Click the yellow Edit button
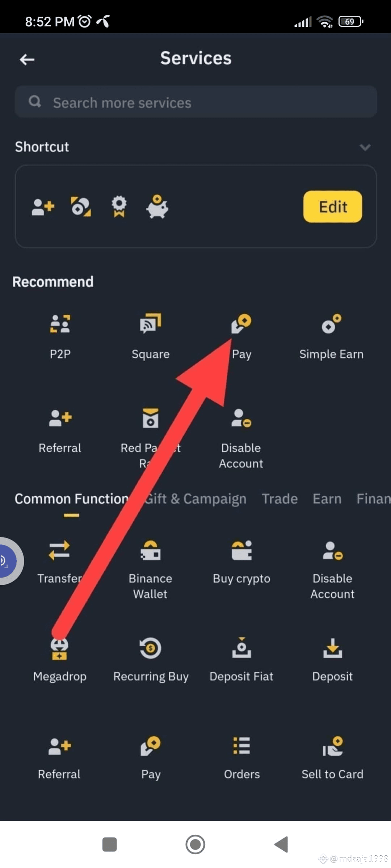 (x=333, y=207)
